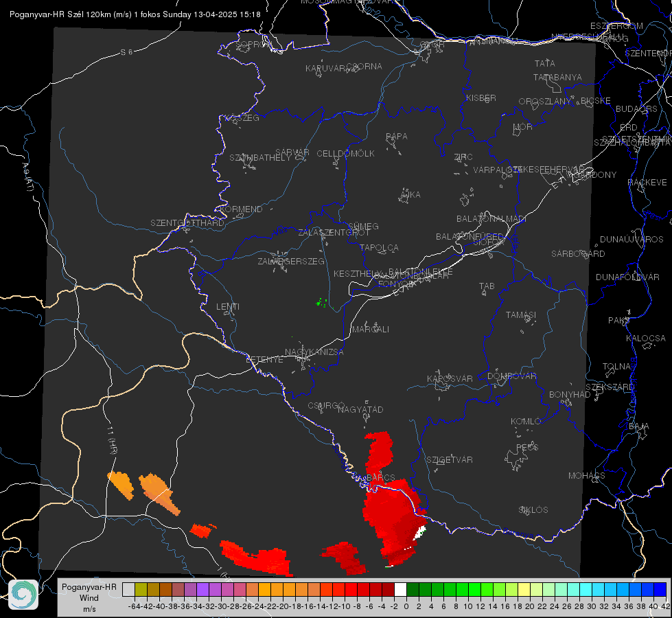Click the LETENYE city label
The image size is (672, 618).
pos(264,360)
